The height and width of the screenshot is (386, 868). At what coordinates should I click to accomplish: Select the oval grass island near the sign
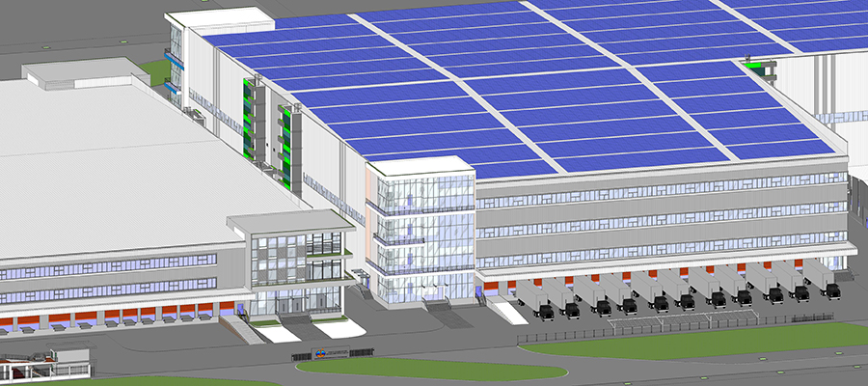431,368
